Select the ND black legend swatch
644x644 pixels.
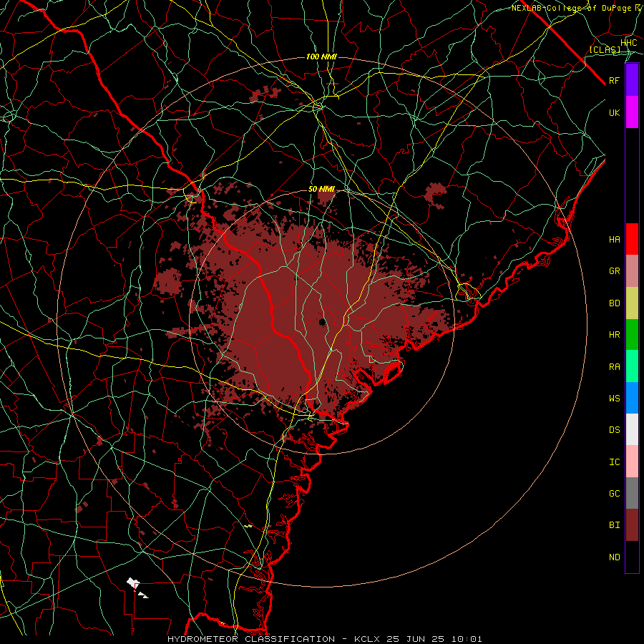coord(632,557)
